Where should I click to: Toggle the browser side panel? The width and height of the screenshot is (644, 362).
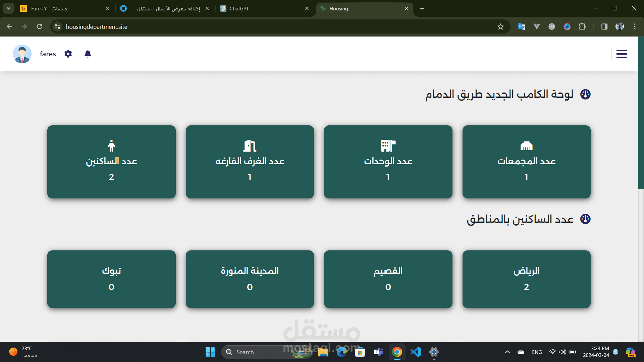click(604, 26)
